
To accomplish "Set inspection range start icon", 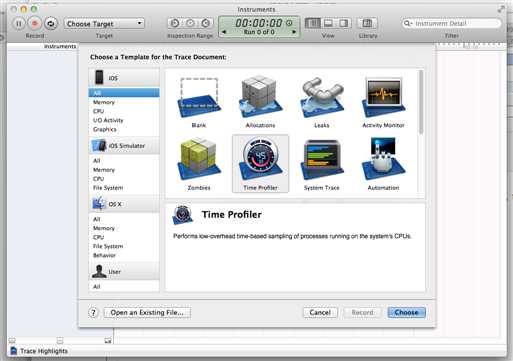I will point(175,23).
